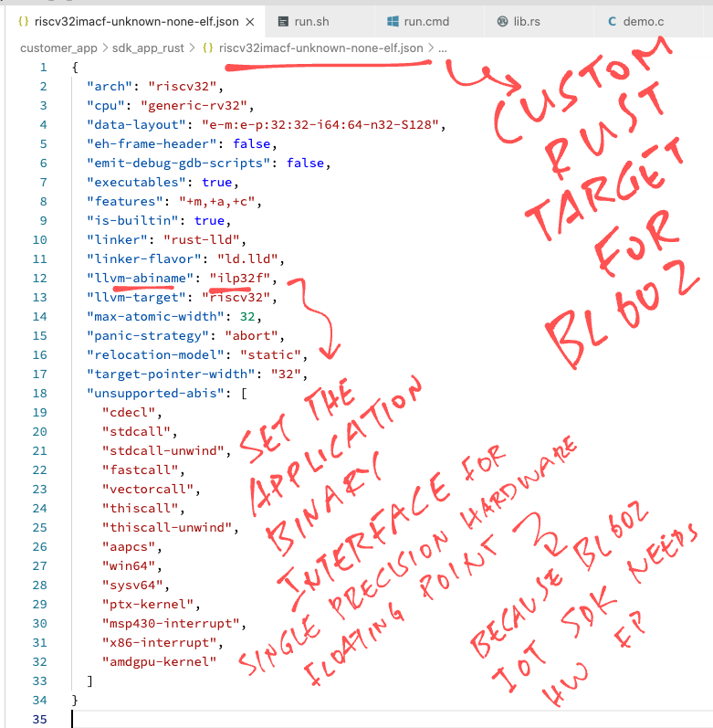This screenshot has width=713, height=728.
Task: Click the JSON braces icon in the breadcrumb bar
Action: tap(208, 47)
